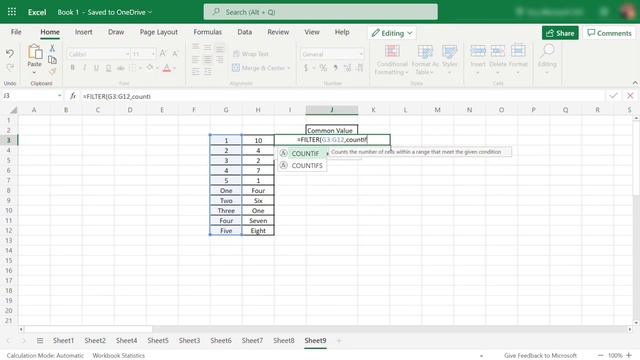Open Conditional Formatting menu
Screen dimensions: 640x360
392,60
